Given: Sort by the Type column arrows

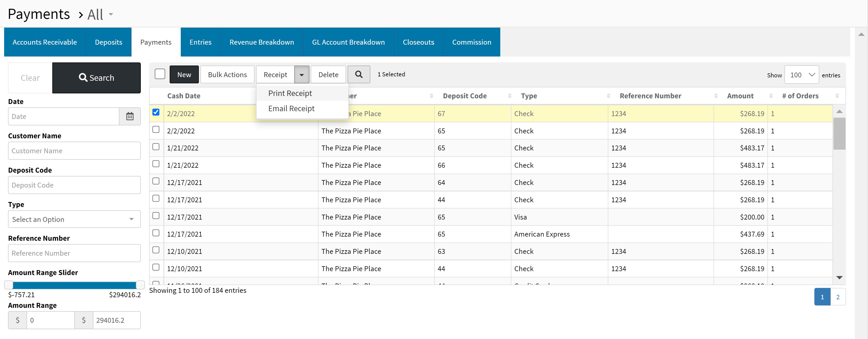Looking at the screenshot, I should (608, 96).
